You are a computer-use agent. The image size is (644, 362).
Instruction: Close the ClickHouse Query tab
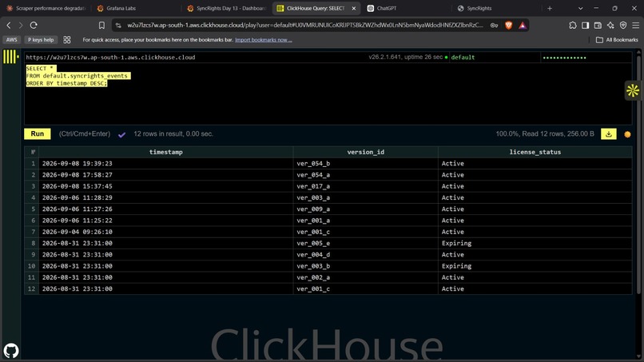point(354,8)
